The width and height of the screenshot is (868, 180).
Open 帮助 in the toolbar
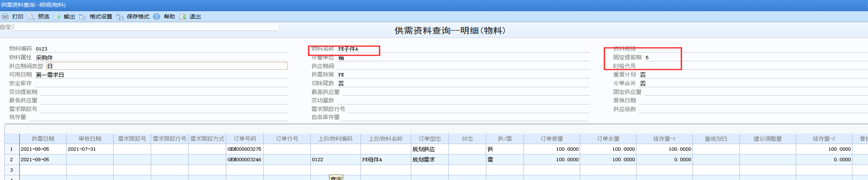[x=170, y=17]
